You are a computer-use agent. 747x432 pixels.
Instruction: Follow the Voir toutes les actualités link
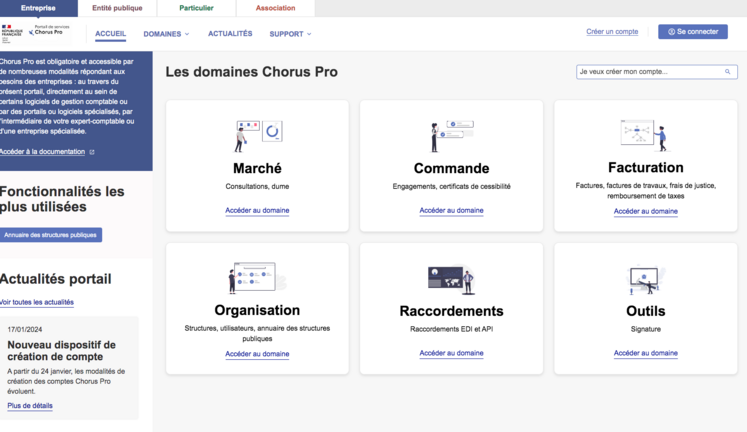[x=37, y=302]
